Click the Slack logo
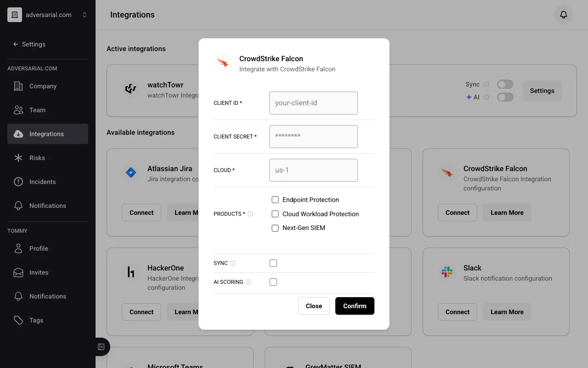 [447, 272]
